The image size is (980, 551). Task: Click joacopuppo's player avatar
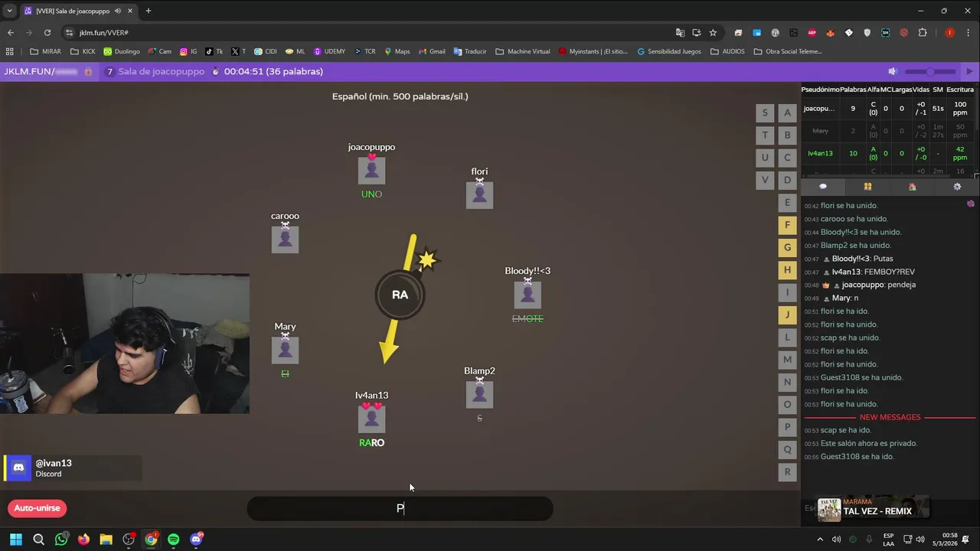pyautogui.click(x=371, y=171)
